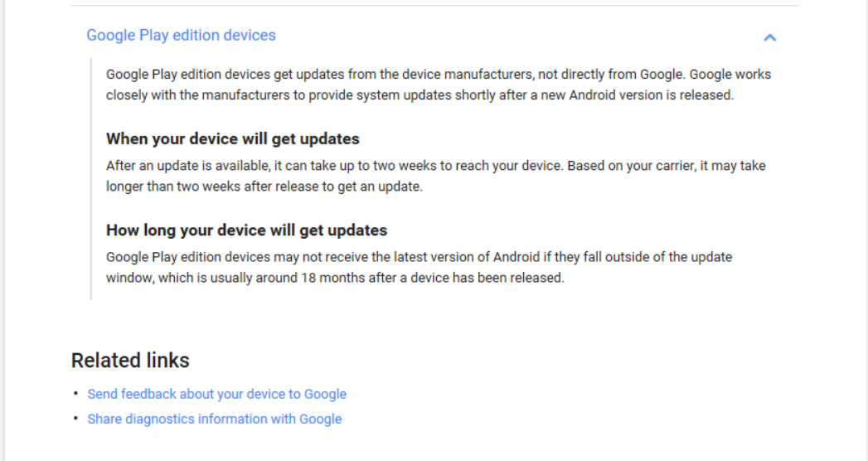Click the Google Play edition devices header

tap(181, 36)
